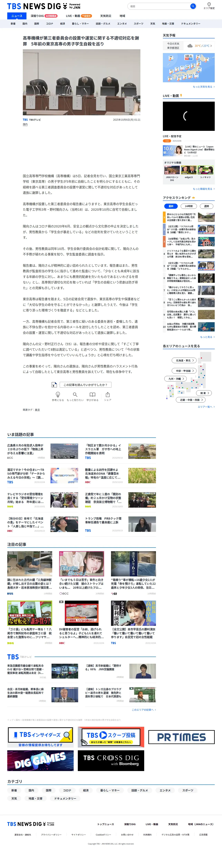Open the トランプ政権 FRBクック理事 article
222x868 pixels.
coord(120,524)
